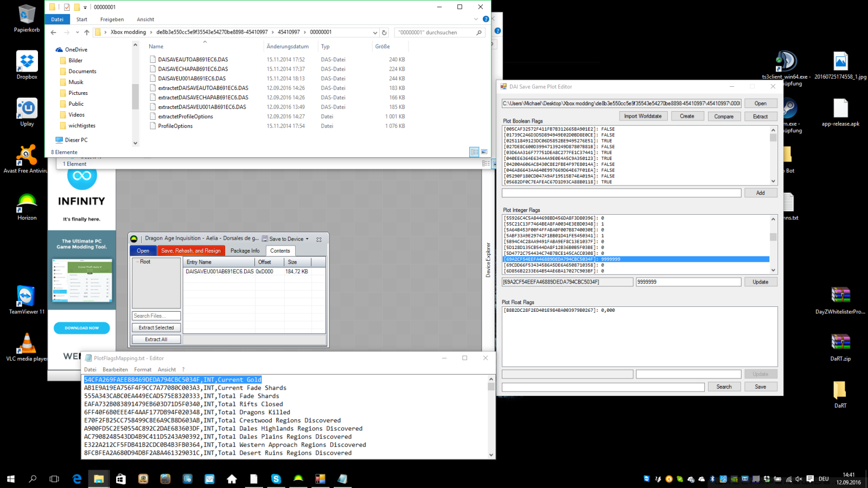Open the Format menu in Editor
The width and height of the screenshot is (868, 488).
tap(143, 369)
